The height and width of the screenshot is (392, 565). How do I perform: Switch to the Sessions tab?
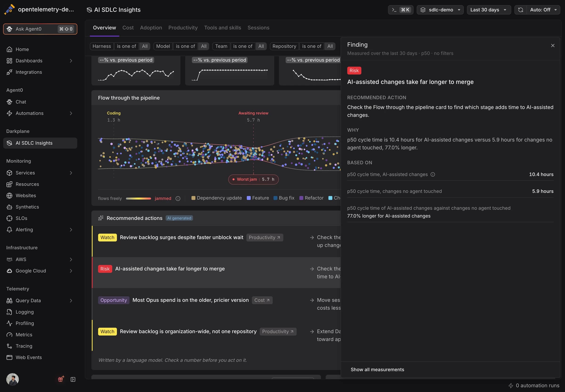point(258,28)
